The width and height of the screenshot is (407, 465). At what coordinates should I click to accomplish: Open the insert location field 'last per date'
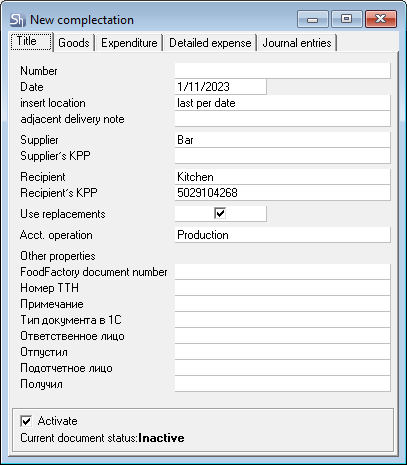(282, 103)
